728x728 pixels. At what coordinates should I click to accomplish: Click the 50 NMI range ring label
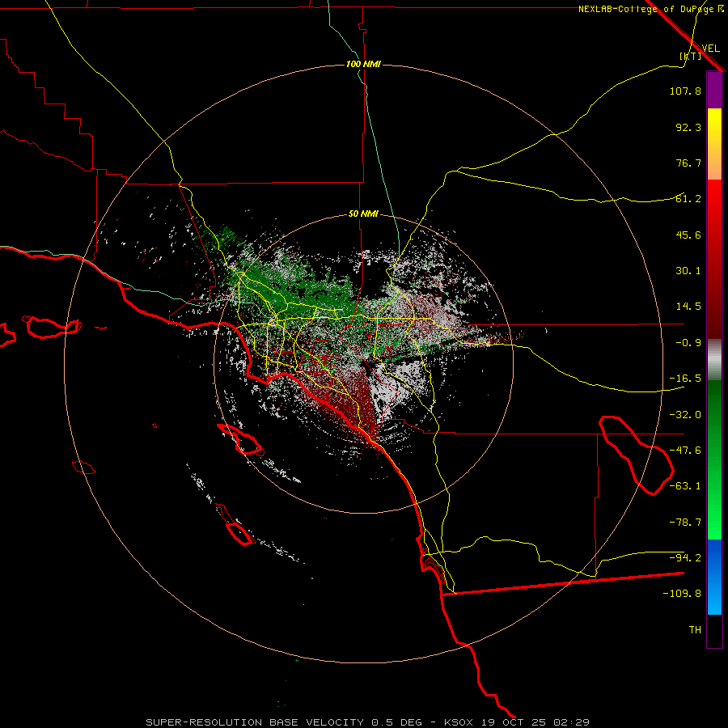(x=363, y=214)
